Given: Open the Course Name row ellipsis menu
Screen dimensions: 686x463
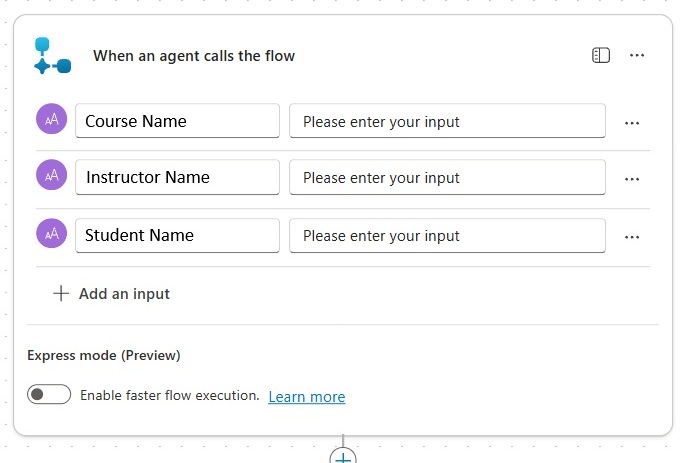Looking at the screenshot, I should [x=631, y=123].
